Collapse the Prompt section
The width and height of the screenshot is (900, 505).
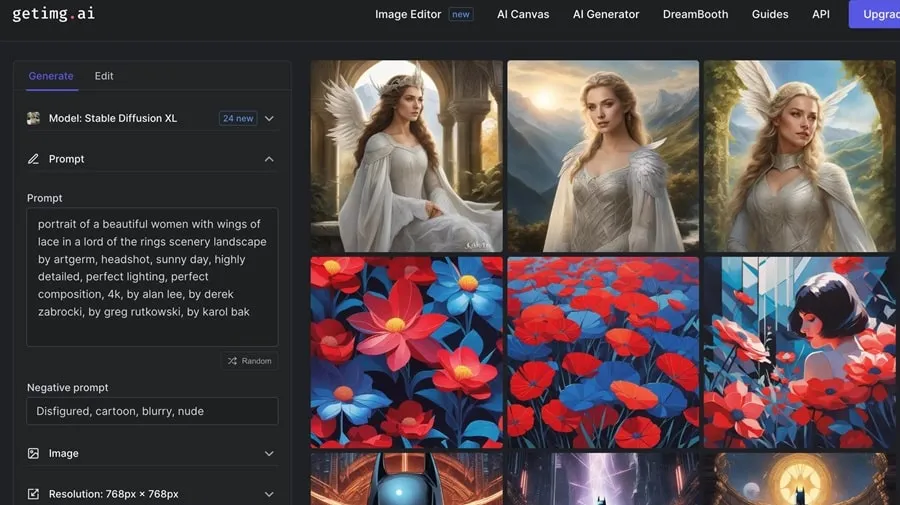point(269,159)
